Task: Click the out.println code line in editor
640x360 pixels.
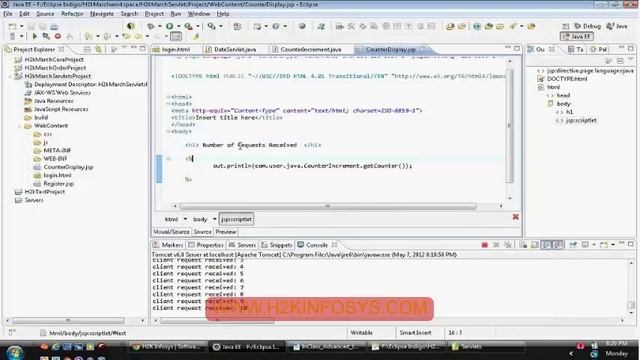Action: coord(312,166)
